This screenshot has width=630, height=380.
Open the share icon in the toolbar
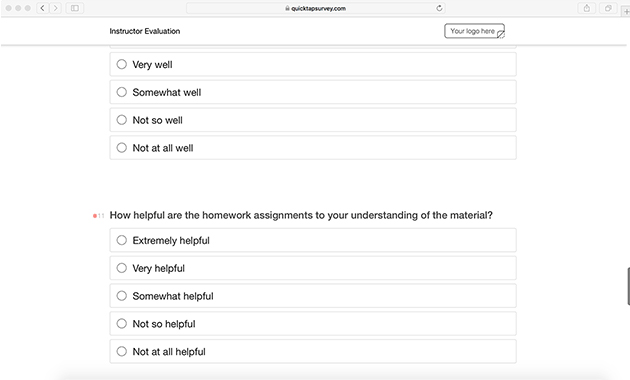pos(587,8)
